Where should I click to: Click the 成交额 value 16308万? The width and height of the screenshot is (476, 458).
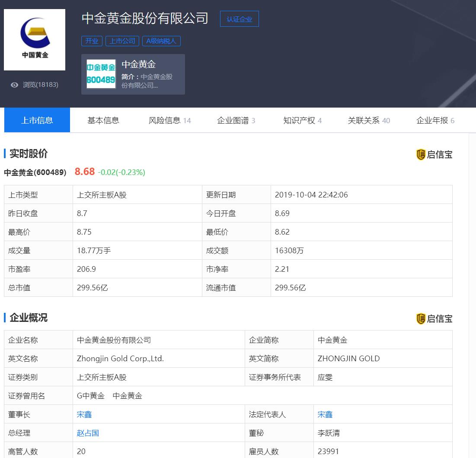click(289, 251)
